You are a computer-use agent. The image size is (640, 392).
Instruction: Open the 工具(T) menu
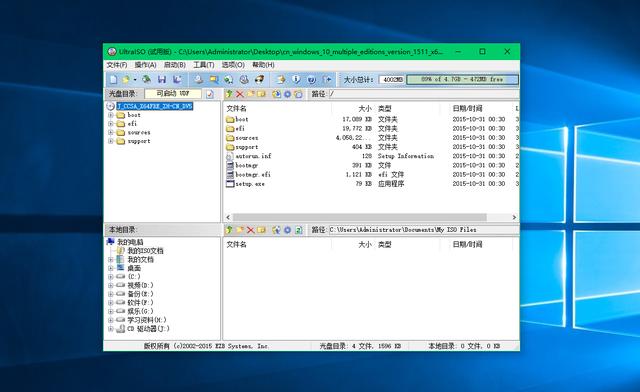point(204,65)
